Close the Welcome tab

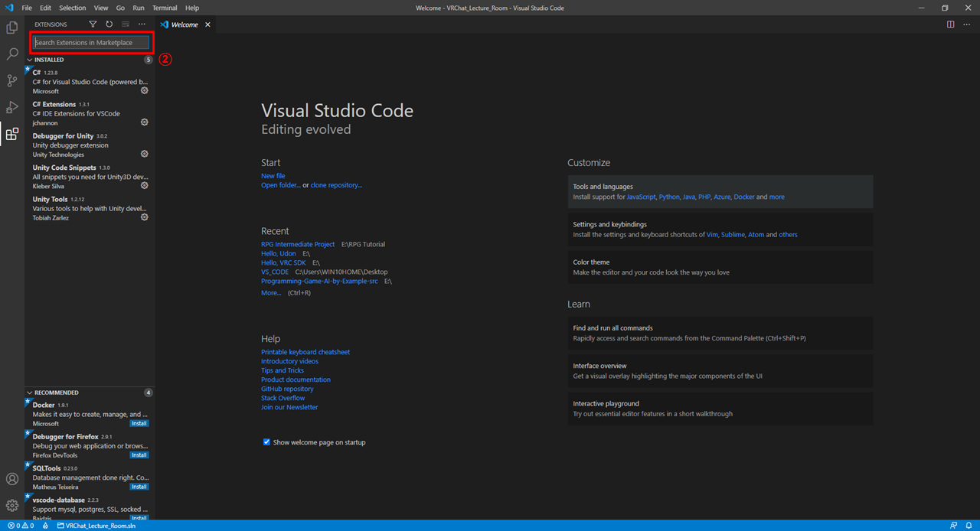pos(207,24)
